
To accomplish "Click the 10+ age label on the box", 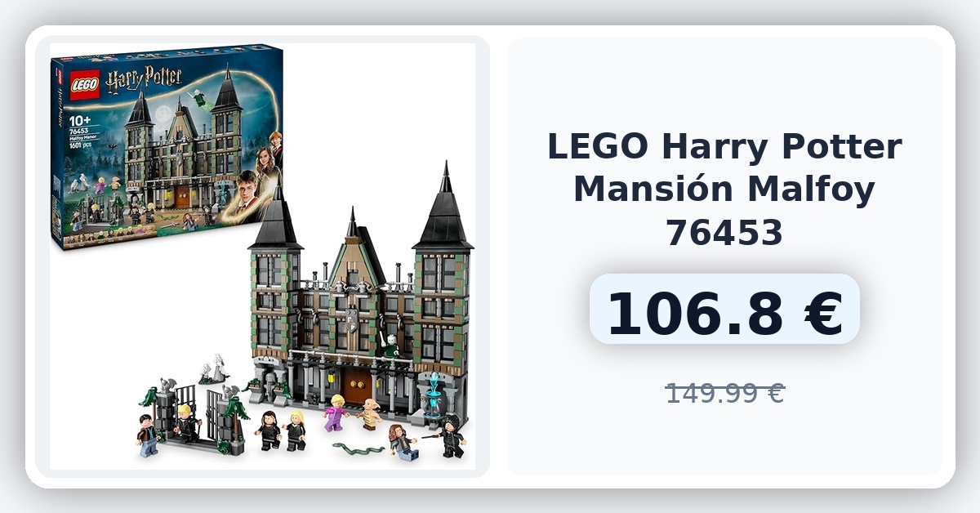I will [79, 121].
